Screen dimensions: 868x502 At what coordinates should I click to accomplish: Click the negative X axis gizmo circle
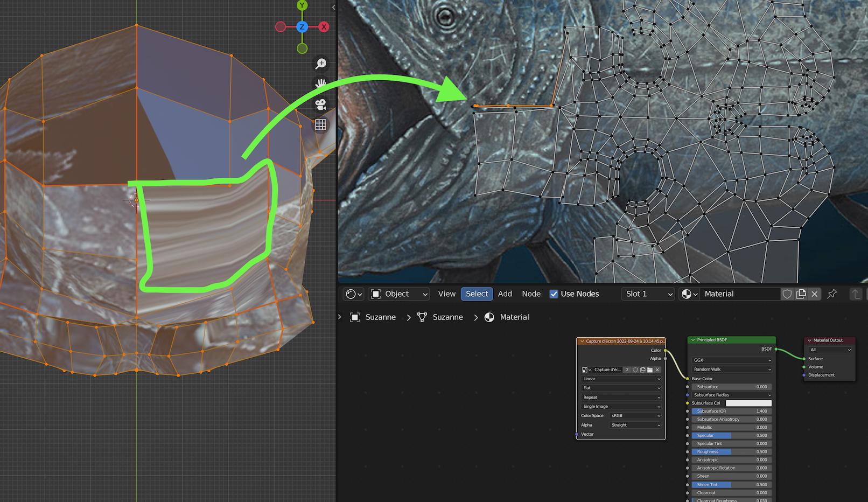[281, 27]
